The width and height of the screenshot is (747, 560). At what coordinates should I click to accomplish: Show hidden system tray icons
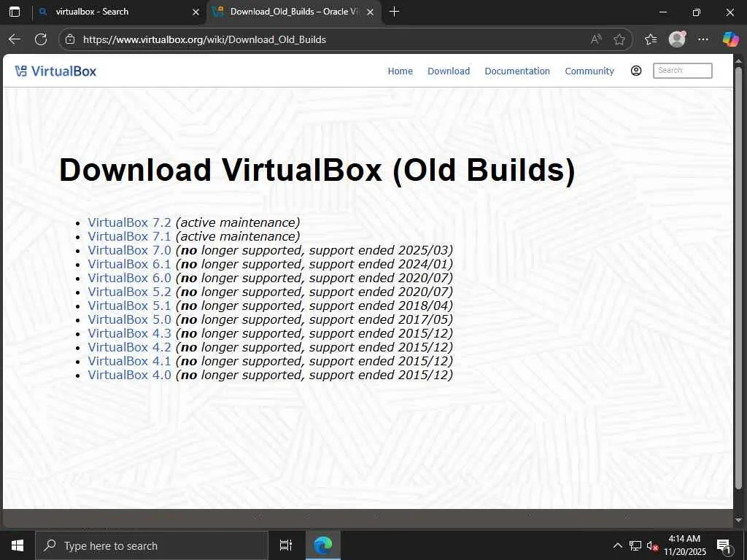click(617, 545)
